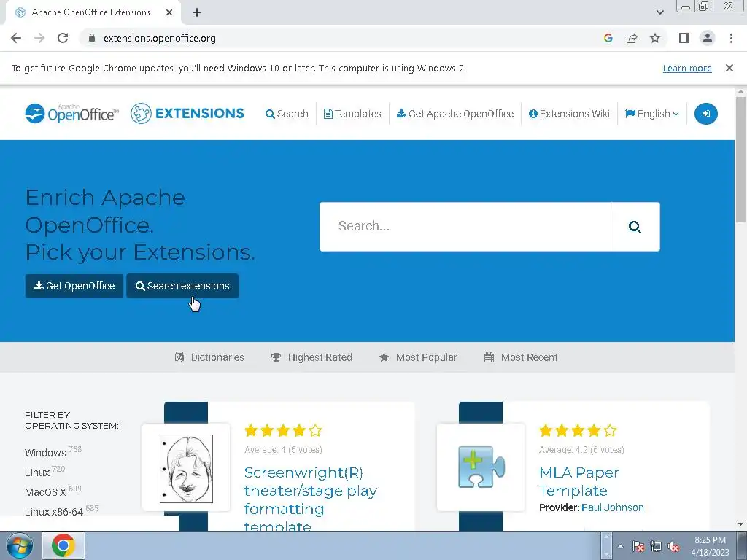
Task: Click the Apache OpenOffice logo
Action: [71, 113]
